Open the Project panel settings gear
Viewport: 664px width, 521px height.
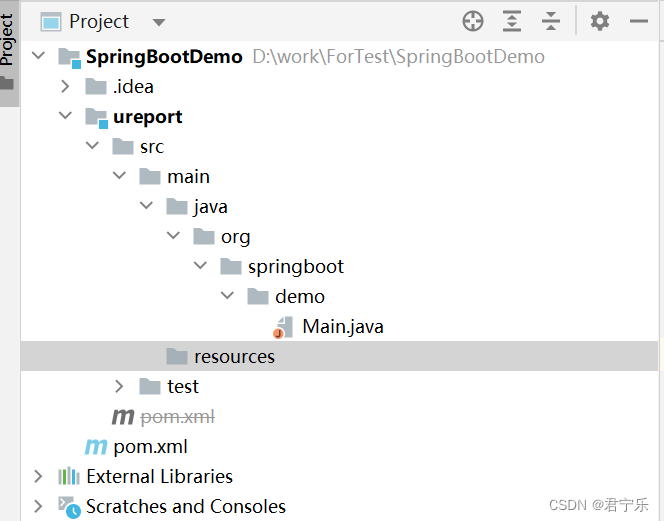pyautogui.click(x=600, y=21)
